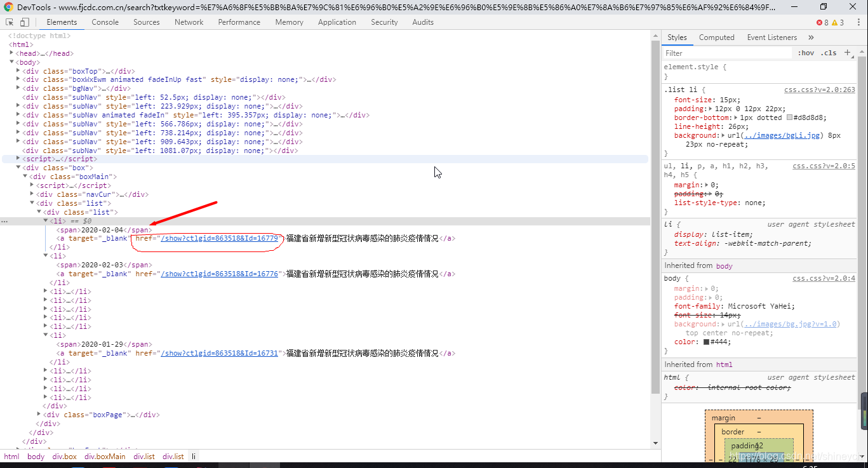
Task: Click the 'list-style-type: none' declaration
Action: (720, 203)
